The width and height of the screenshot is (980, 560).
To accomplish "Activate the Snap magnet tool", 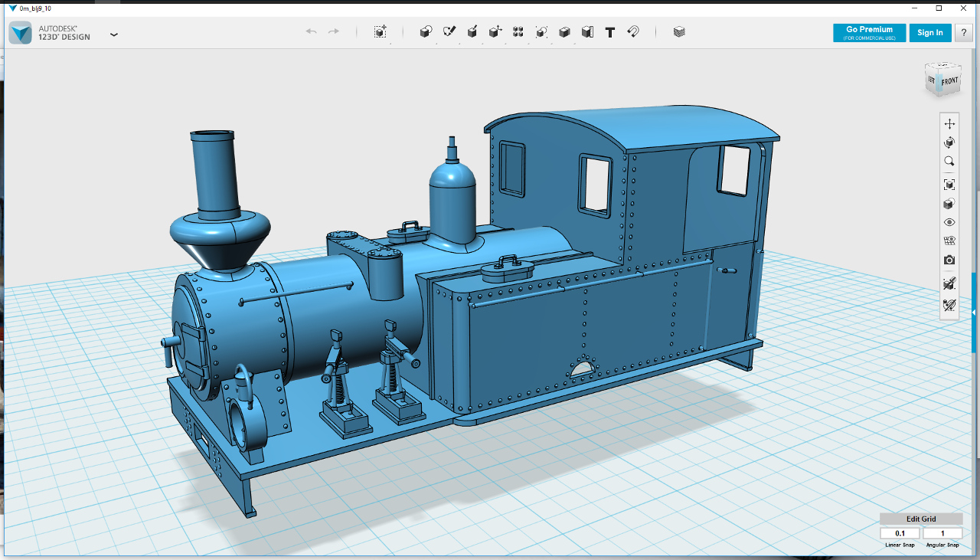I will 633,31.
